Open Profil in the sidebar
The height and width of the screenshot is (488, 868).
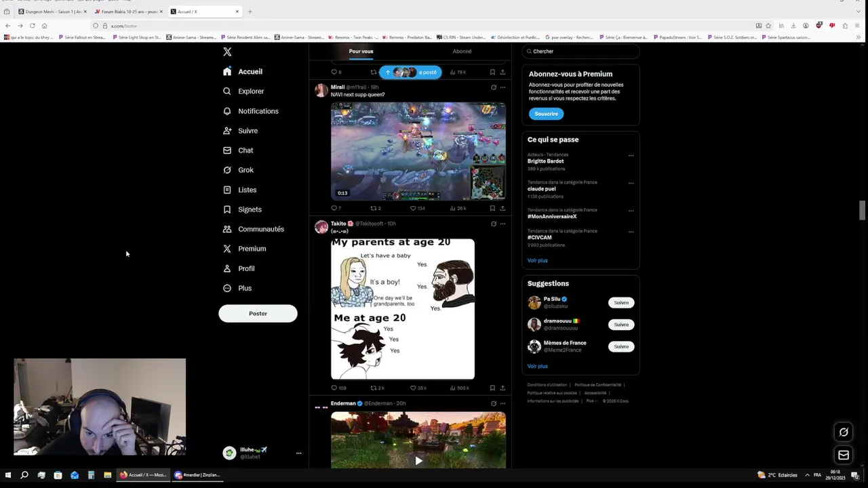(x=239, y=268)
